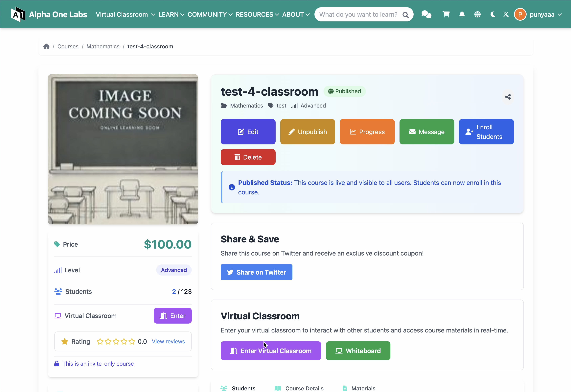Select the third rating star
This screenshot has width=571, height=392.
point(116,341)
